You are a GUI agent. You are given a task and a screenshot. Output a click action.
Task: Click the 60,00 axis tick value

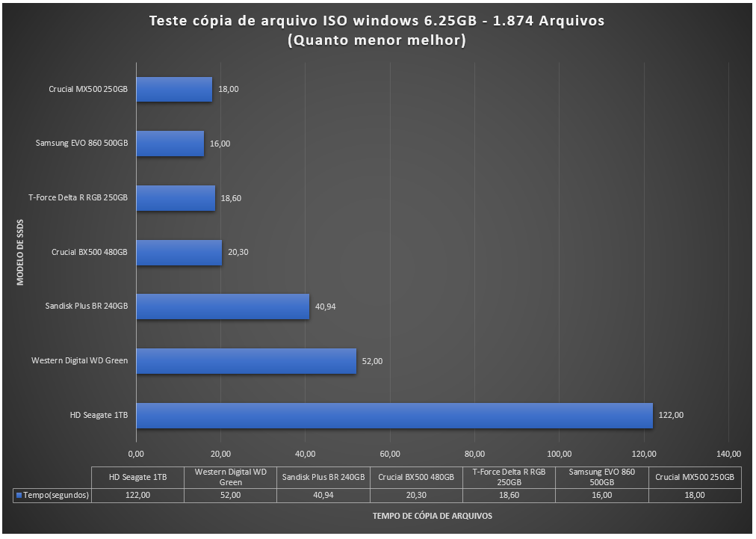pos(390,454)
